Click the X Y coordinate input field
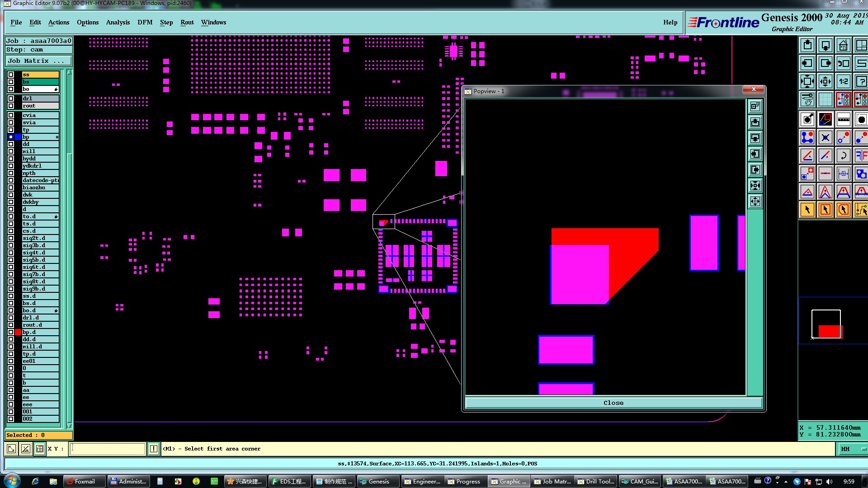 (108, 449)
